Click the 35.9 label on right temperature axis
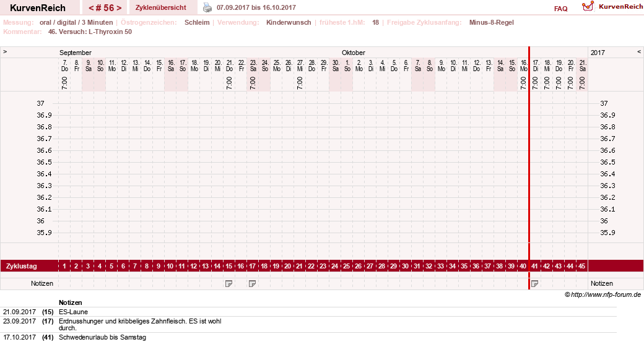 pos(607,233)
